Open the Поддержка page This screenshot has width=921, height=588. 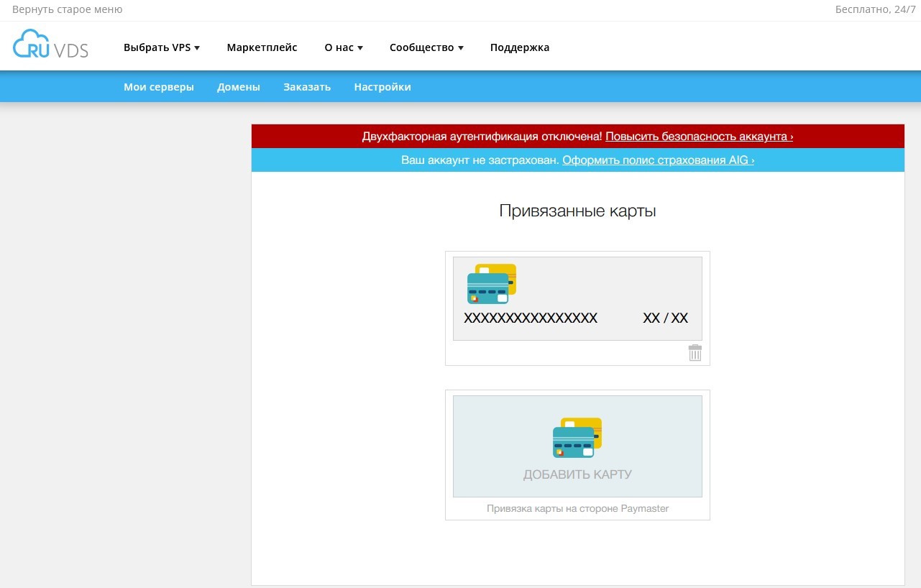click(520, 47)
